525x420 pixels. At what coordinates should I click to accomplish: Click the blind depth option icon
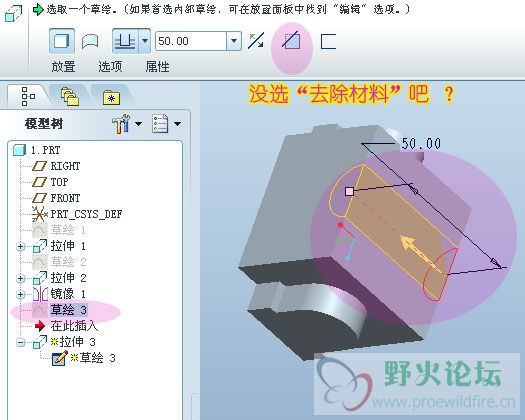tap(125, 41)
